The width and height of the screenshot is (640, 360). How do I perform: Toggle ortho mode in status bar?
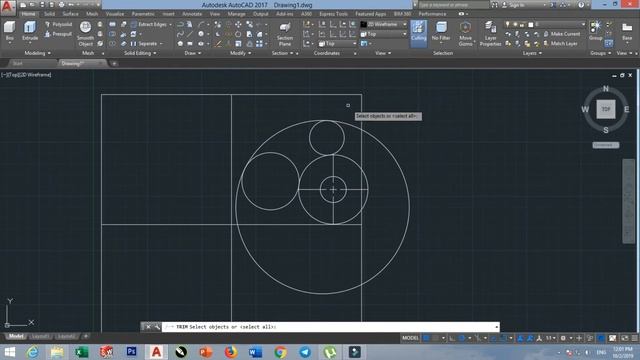[452, 338]
